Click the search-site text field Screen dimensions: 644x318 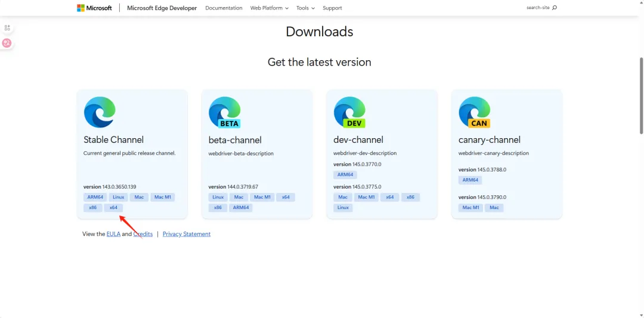click(x=538, y=8)
